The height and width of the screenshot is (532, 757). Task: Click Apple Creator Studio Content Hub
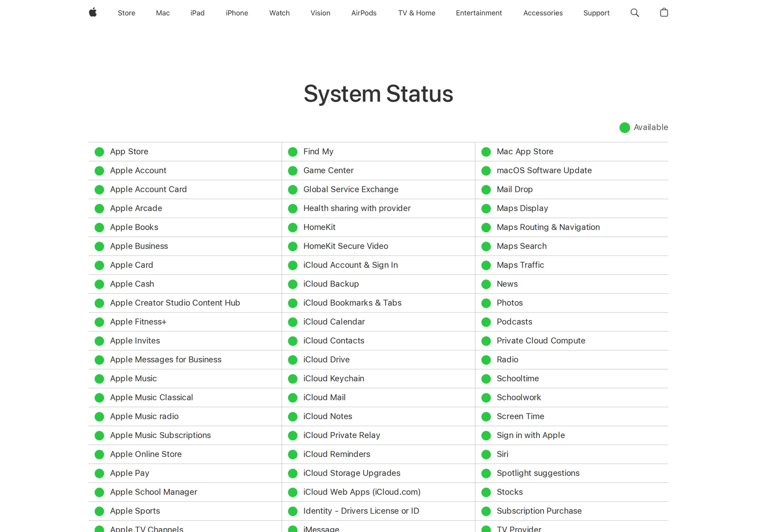coord(175,303)
